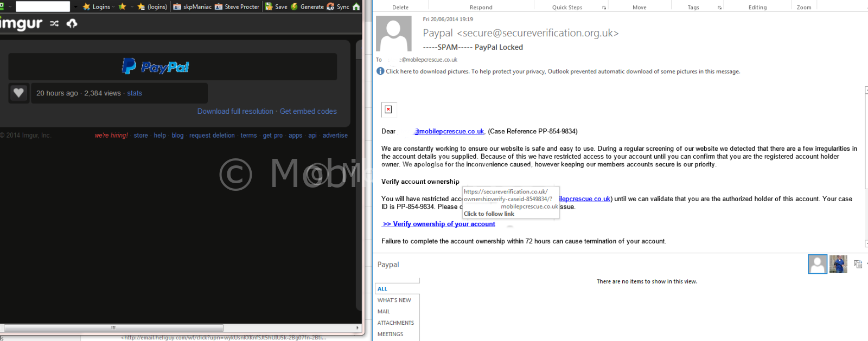Open the ATTACHMENTS tab
The image size is (868, 341).
(x=396, y=323)
